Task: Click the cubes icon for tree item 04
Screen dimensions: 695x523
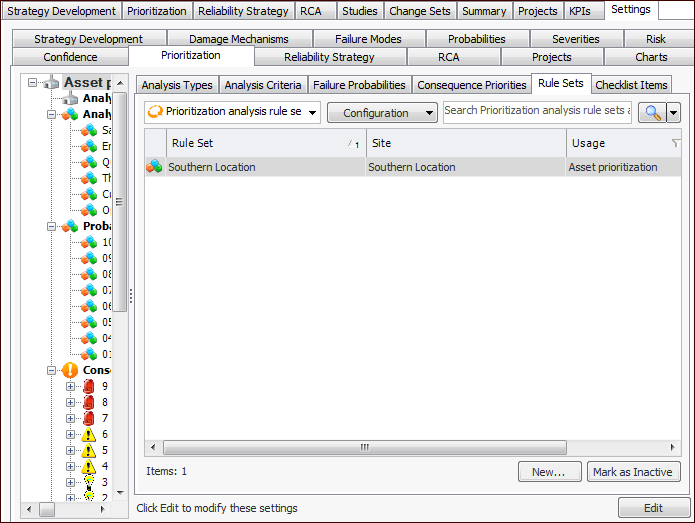Action: [x=89, y=338]
